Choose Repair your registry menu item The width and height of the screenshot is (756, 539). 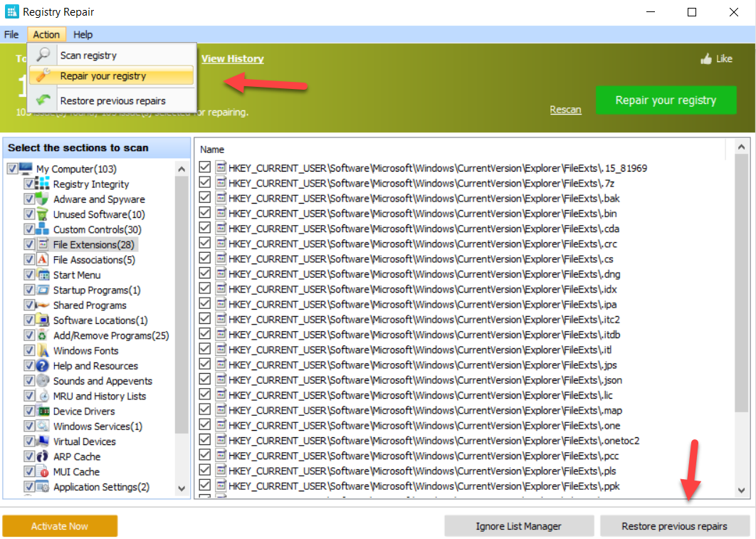click(112, 75)
